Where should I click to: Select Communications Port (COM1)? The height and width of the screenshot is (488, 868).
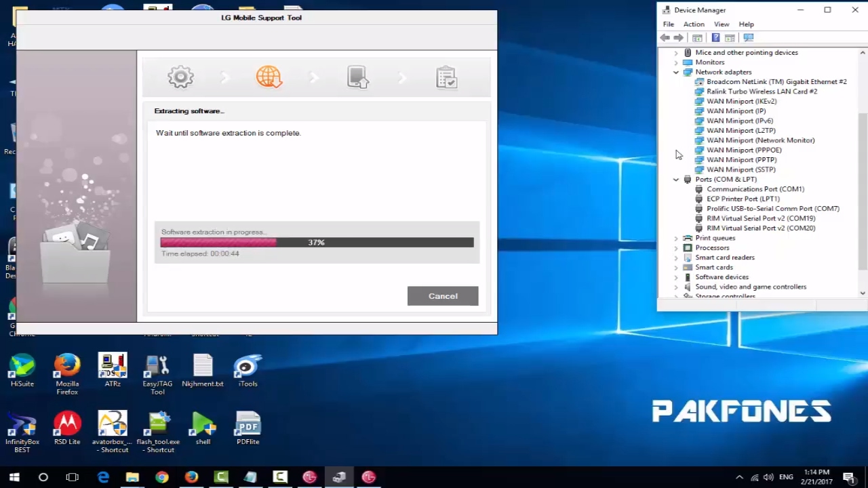[x=755, y=189]
